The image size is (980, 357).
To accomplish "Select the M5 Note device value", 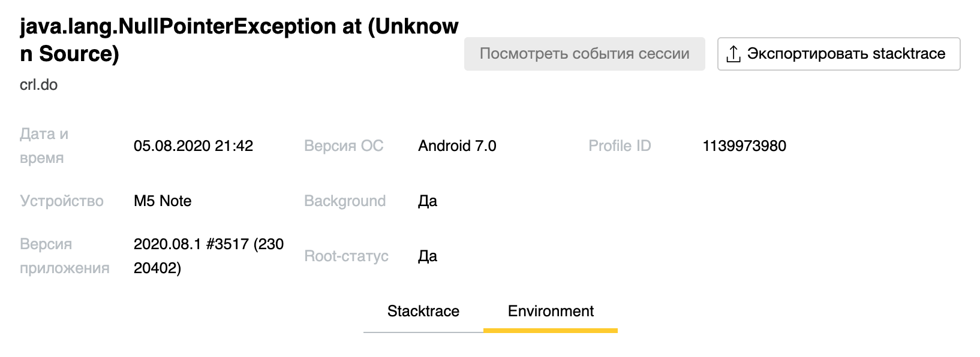I will tap(163, 201).
